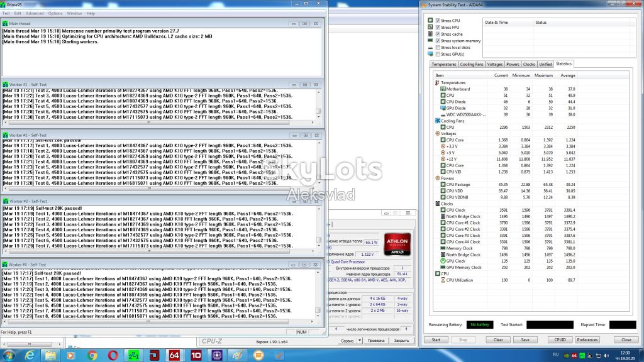The width and height of the screenshot is (644, 362).
Task: Switch to the Unified tab
Action: (x=545, y=65)
